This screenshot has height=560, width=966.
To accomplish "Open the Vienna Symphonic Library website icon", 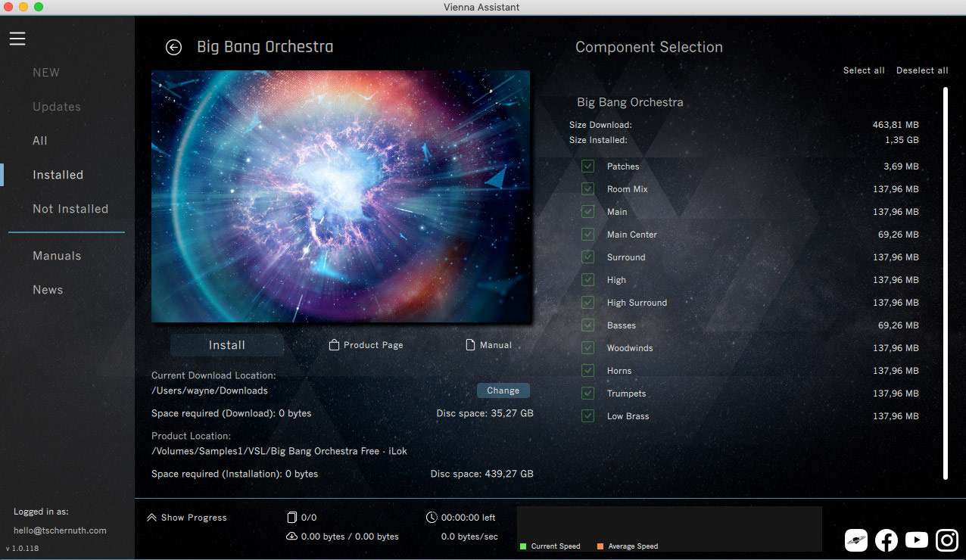I will pos(855,540).
